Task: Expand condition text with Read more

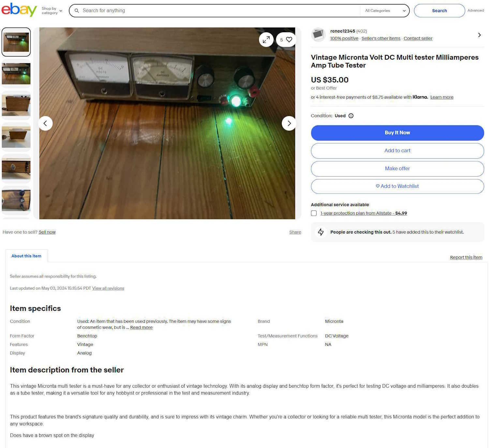Action: pos(141,327)
